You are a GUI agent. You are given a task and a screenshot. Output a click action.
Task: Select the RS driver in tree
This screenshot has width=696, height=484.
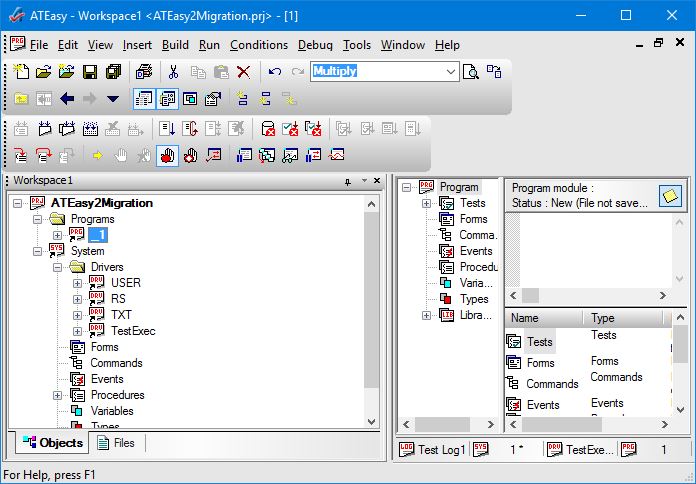point(118,299)
